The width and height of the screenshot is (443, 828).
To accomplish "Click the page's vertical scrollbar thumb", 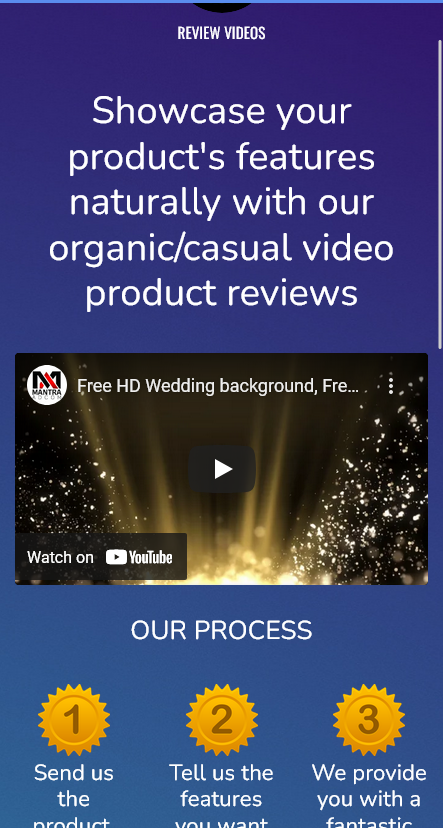I will [440, 194].
